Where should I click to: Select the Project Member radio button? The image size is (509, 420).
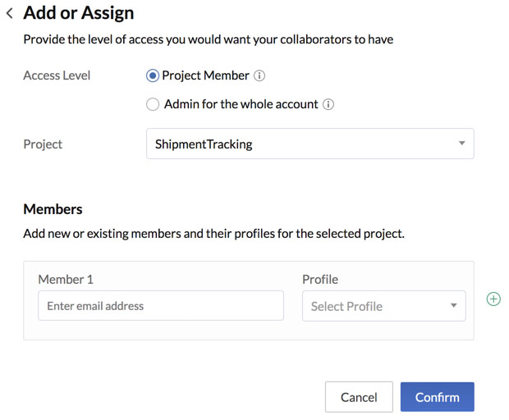[x=153, y=75]
